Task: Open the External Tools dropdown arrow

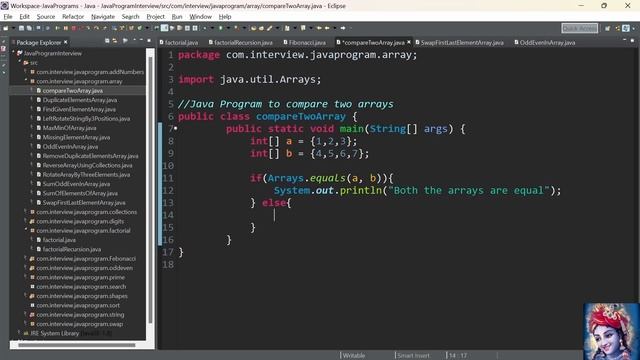Action: coord(244,28)
